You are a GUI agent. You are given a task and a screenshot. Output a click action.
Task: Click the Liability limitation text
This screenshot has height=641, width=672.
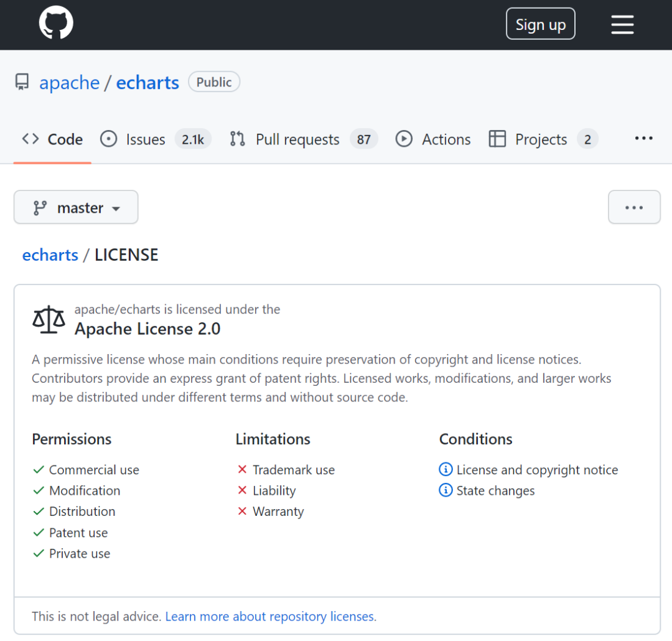(x=274, y=491)
